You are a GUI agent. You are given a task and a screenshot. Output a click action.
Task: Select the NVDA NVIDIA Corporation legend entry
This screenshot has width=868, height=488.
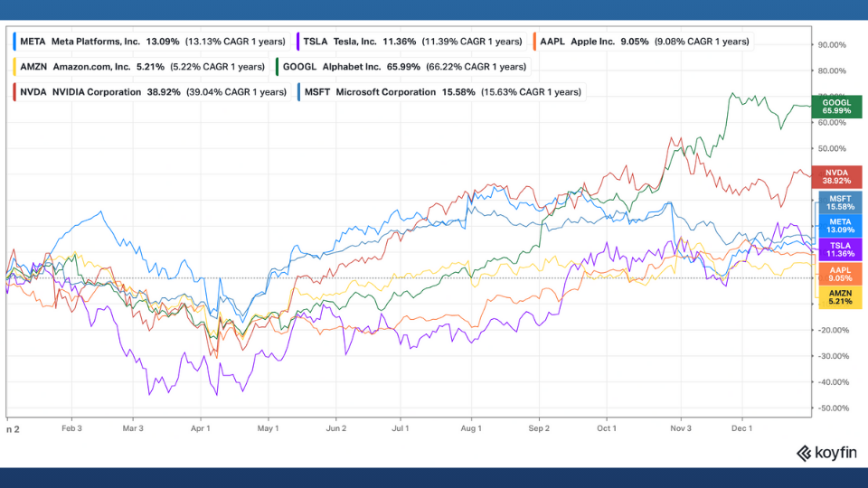(147, 91)
